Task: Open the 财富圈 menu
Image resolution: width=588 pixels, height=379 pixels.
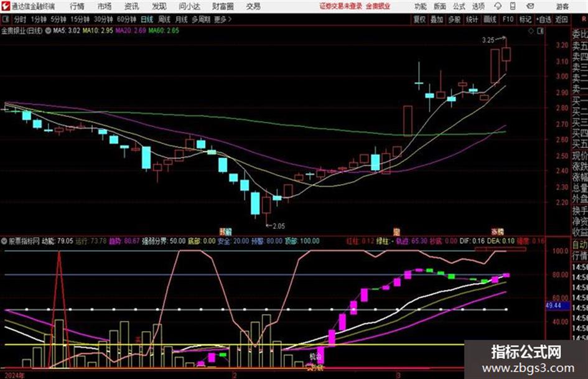Action: 223,6
